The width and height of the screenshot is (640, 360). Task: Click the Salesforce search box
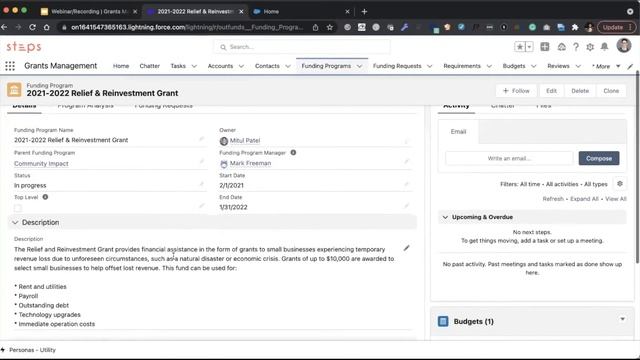pyautogui.click(x=302, y=47)
